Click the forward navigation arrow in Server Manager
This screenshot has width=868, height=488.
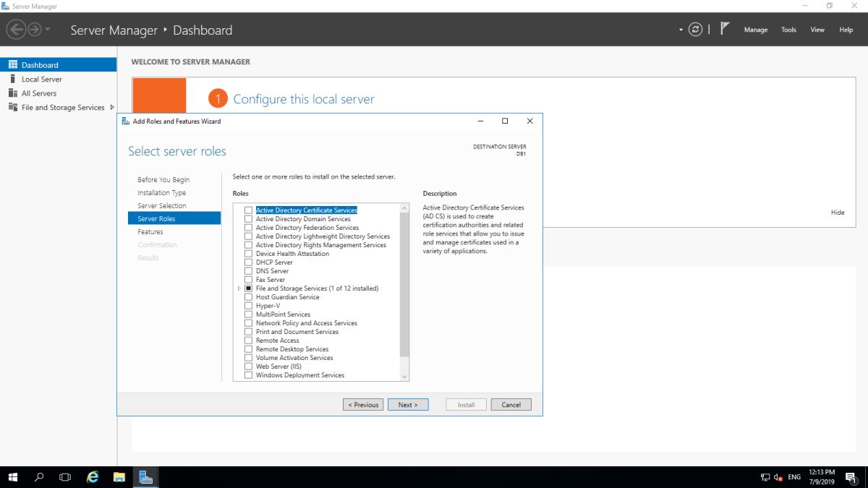click(34, 30)
